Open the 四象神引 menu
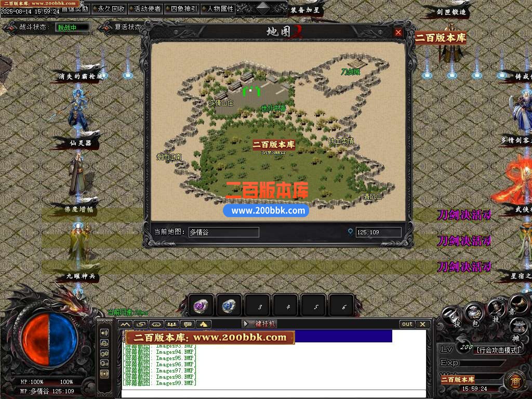Image resolution: width=532 pixels, height=399 pixels. (182, 9)
